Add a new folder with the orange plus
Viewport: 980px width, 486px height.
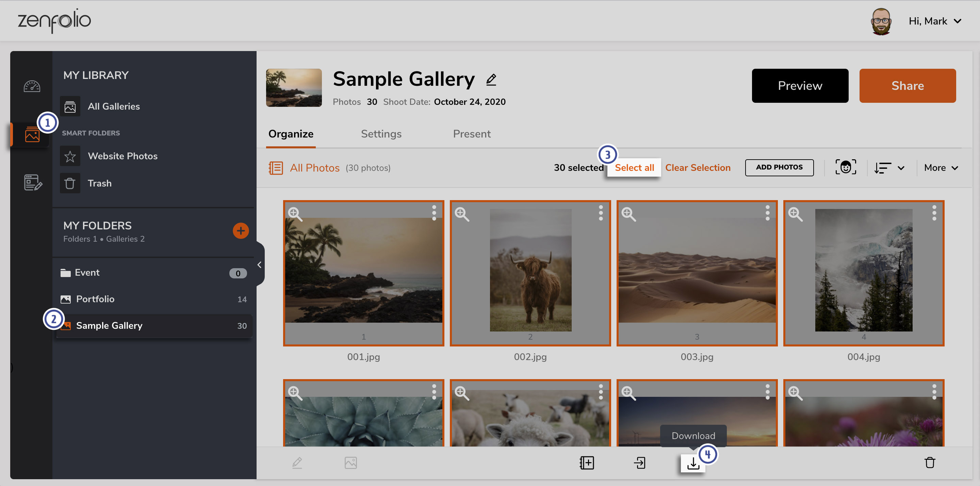pyautogui.click(x=241, y=231)
